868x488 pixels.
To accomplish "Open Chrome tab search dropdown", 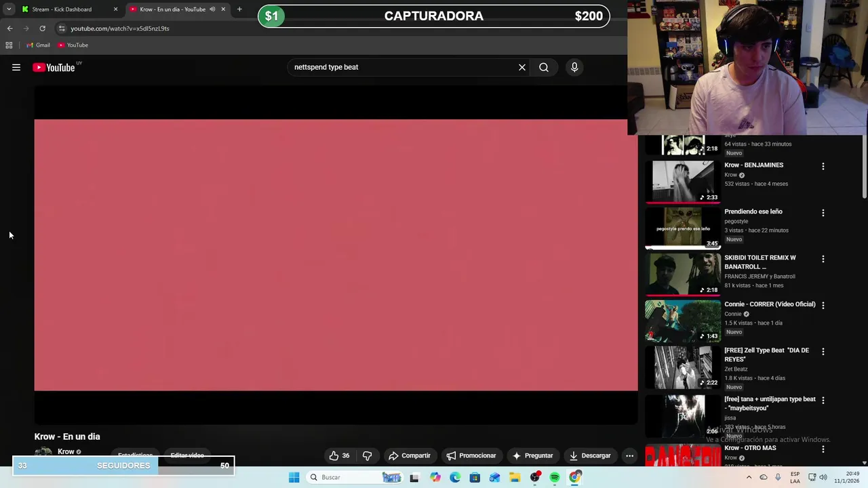I will (x=9, y=9).
